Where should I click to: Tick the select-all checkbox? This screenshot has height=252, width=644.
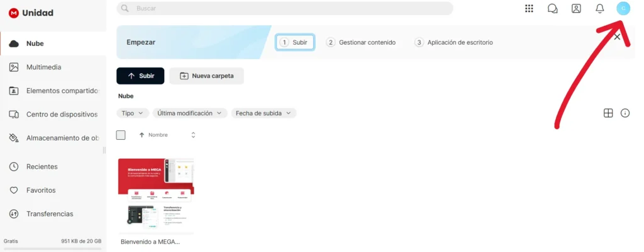[121, 135]
